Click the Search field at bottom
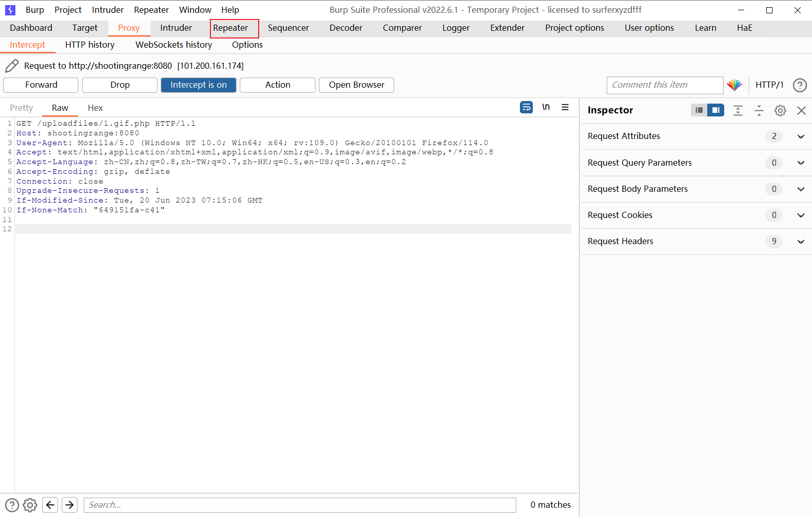This screenshot has width=812, height=517. point(300,505)
